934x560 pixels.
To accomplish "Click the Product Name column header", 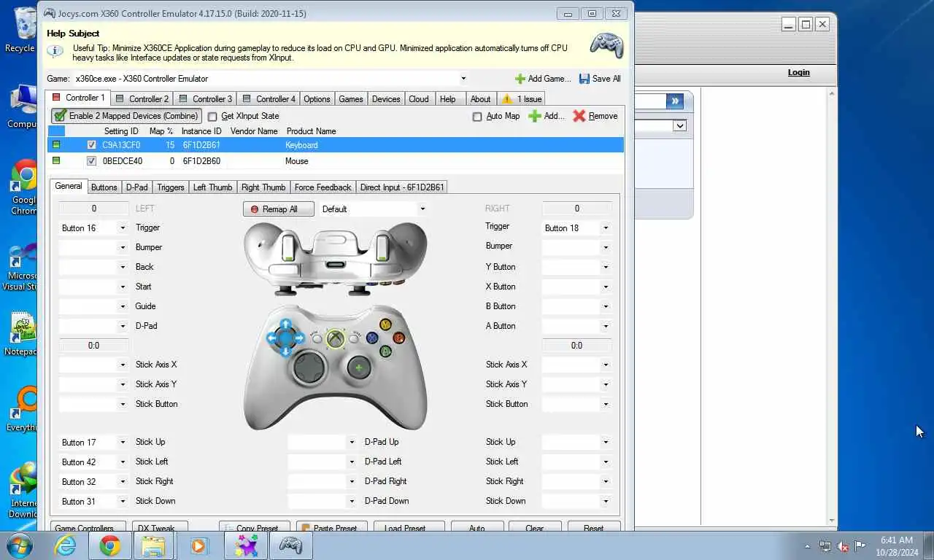I will tap(312, 131).
